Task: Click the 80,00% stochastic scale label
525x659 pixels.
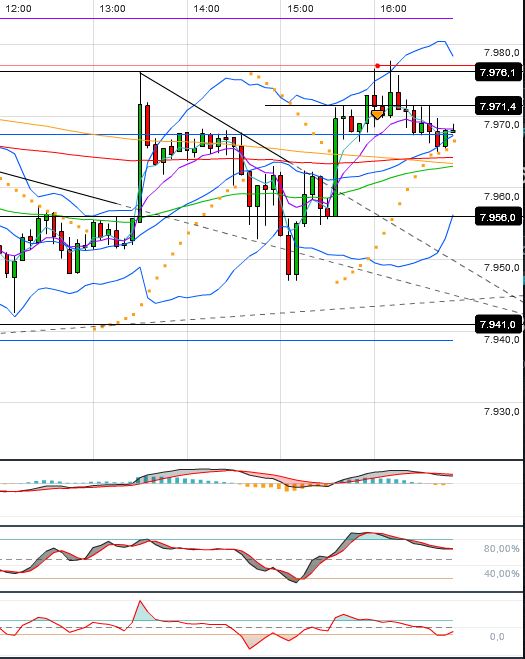Action: coord(501,549)
